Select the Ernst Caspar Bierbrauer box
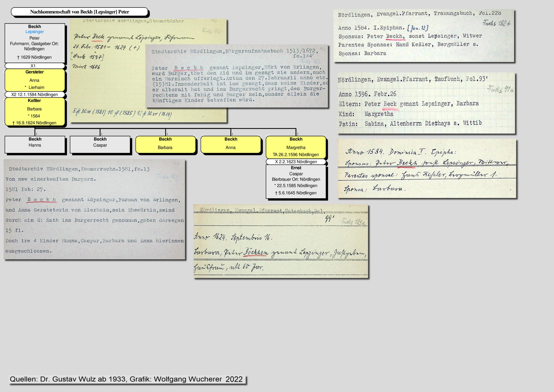The width and height of the screenshot is (554, 392). pyautogui.click(x=296, y=181)
